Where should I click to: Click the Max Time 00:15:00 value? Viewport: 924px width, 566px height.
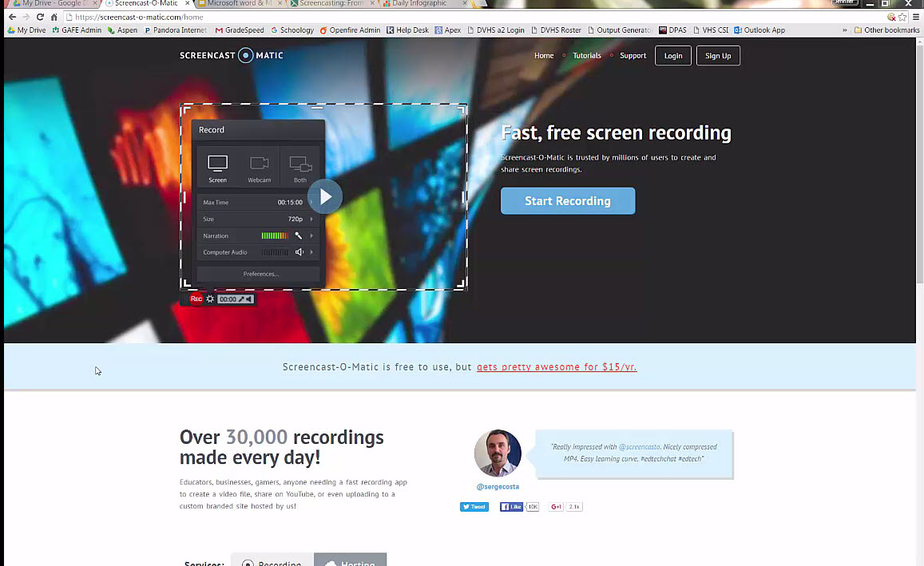coord(290,202)
